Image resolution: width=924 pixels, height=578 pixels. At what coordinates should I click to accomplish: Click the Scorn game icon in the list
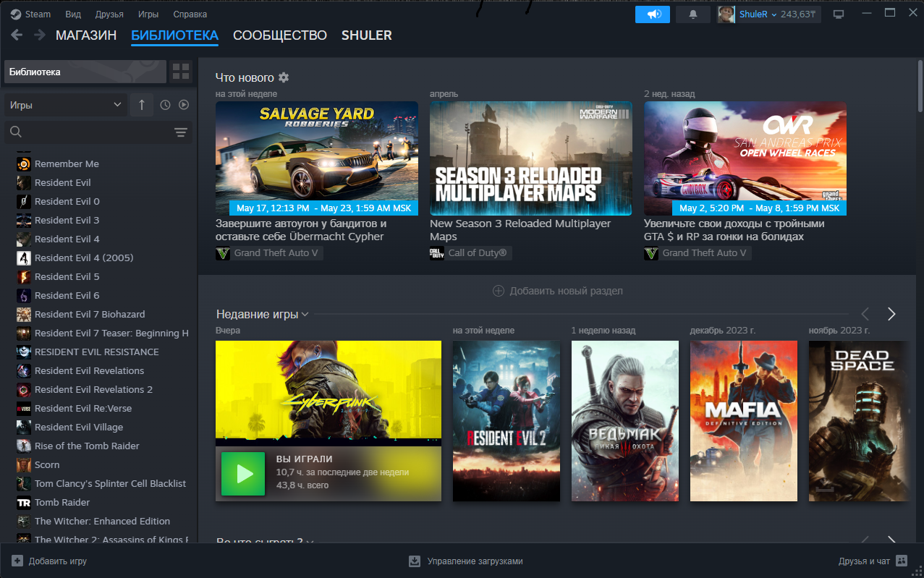click(24, 464)
